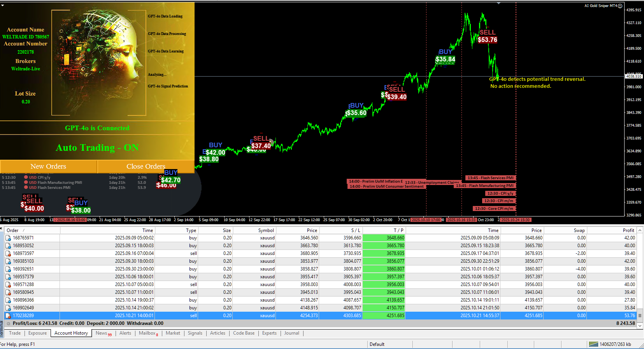Click the BUY $35.84 trade label on chart
Image resolution: width=644 pixels, height=349 pixels.
445,56
